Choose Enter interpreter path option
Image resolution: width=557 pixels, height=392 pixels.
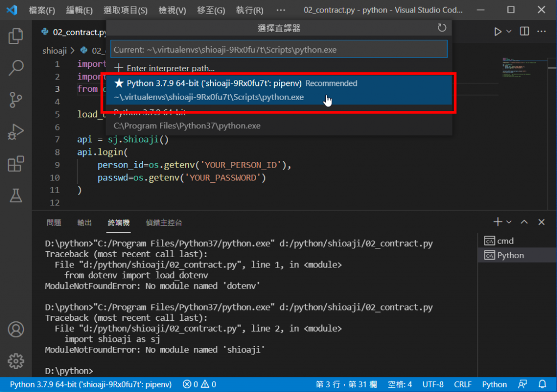coord(279,68)
